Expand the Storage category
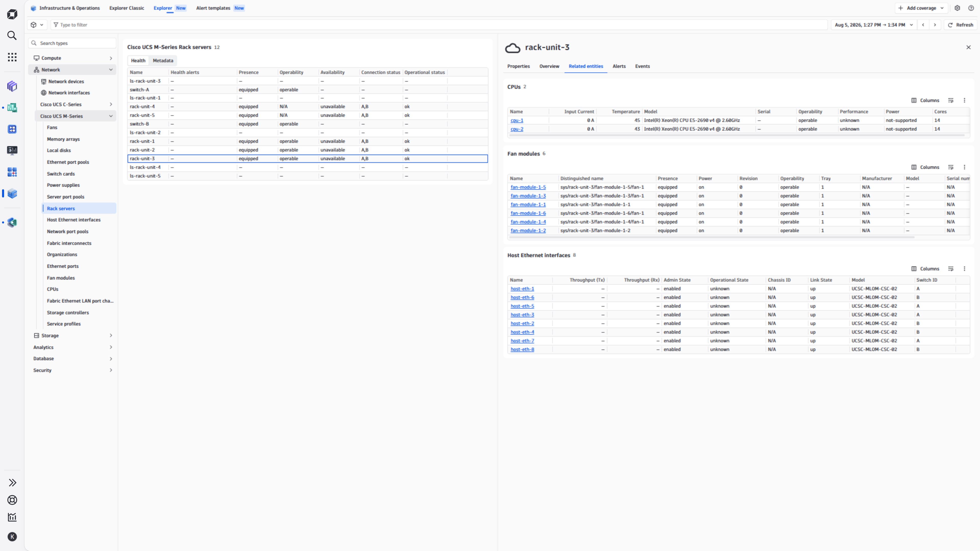 click(x=111, y=335)
